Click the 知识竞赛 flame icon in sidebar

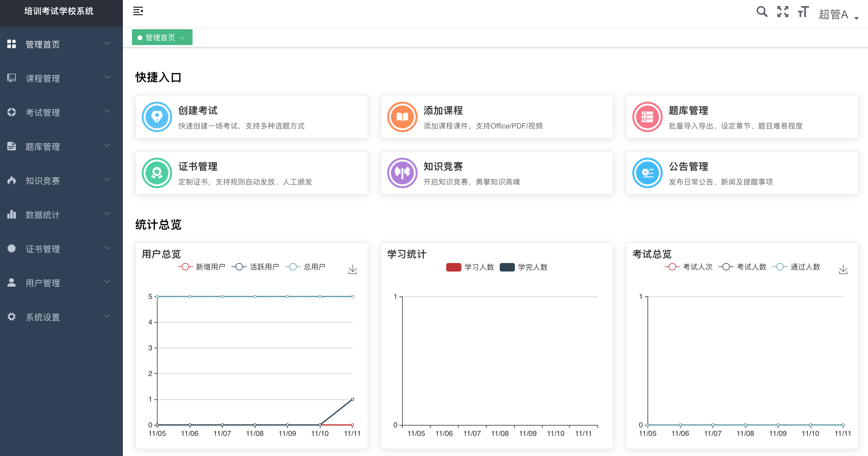coord(12,180)
